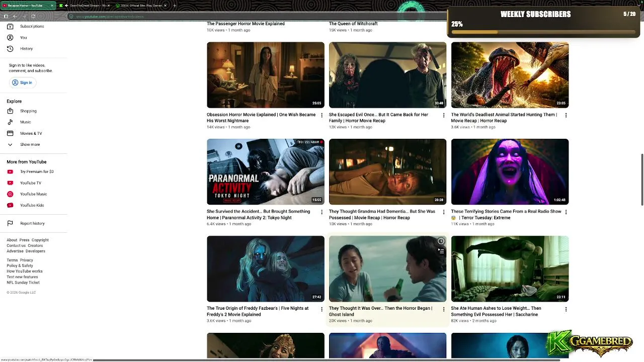Open the menu for Obsession Horror Movie Explained
Screen dimensions: 644x362
click(x=322, y=115)
